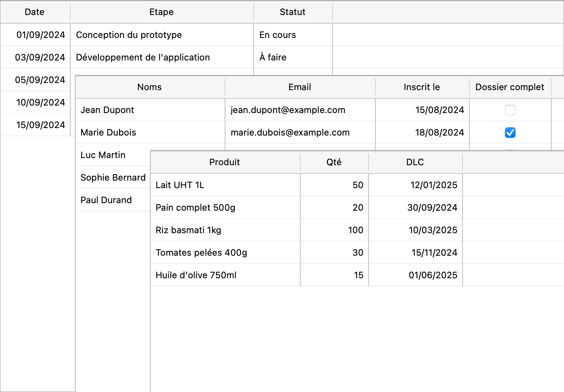Viewport: 564px width, 392px height.
Task: Click the Noms column header
Action: [150, 87]
